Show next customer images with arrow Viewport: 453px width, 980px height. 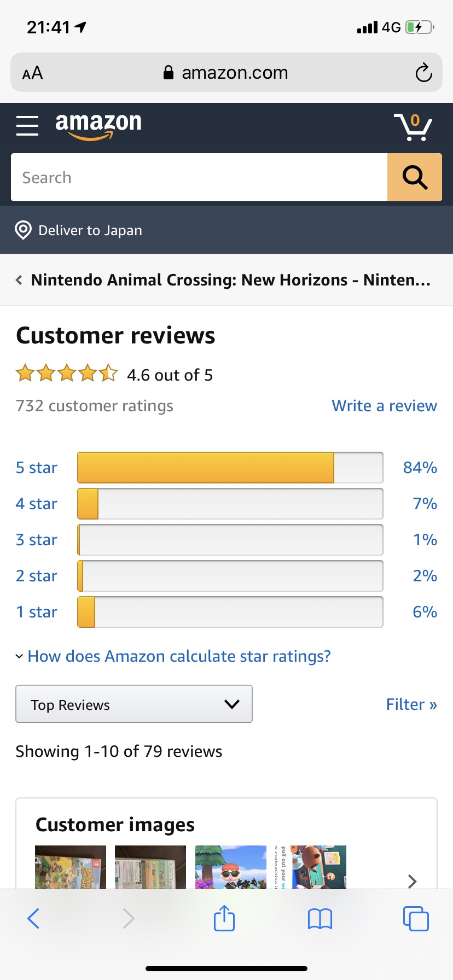[413, 881]
